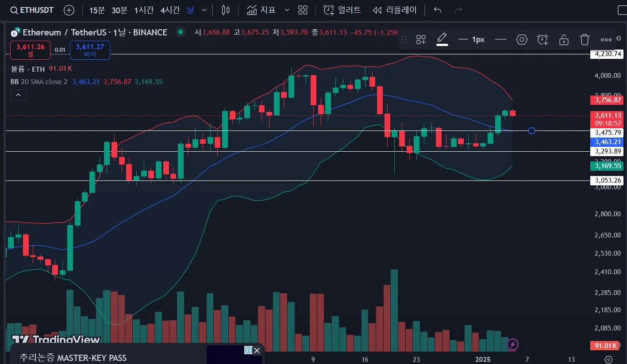Viewport: 627px width, 364px height.
Task: Click the add symbol plus icon
Action: click(69, 10)
